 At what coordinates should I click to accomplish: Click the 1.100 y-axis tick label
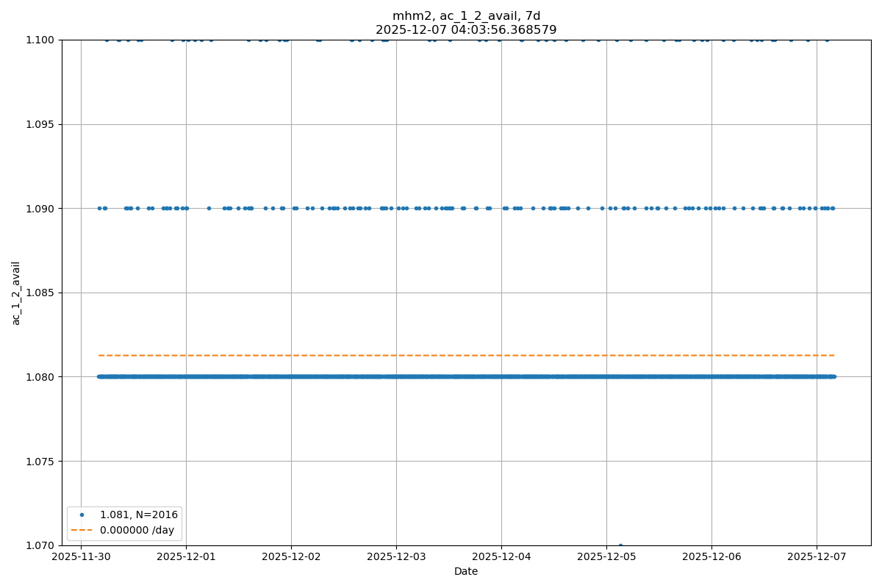[41, 40]
